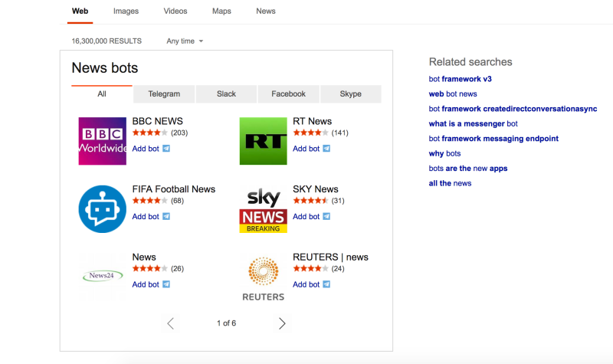Click the Sky News Breaking logo
The height and width of the screenshot is (364, 613).
pos(263,209)
